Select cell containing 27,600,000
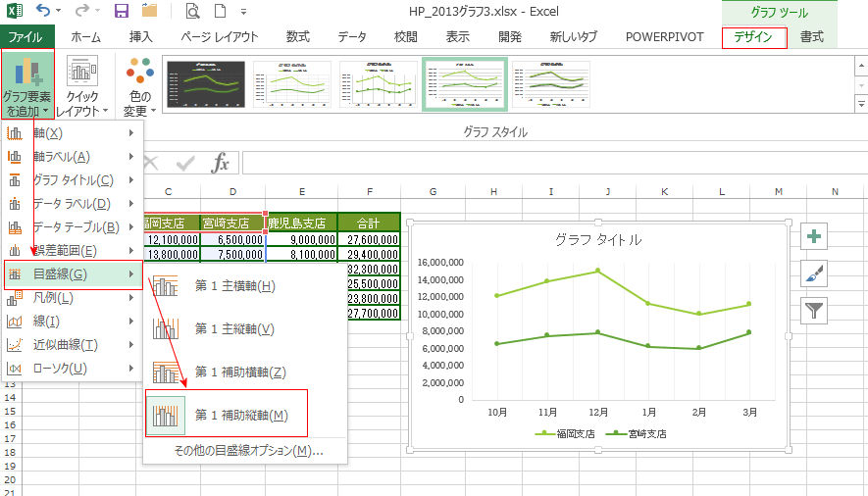Image resolution: width=868 pixels, height=496 pixels. (x=369, y=240)
